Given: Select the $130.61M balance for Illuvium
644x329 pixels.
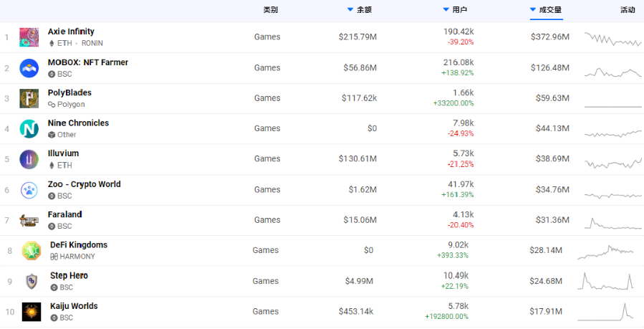Looking at the screenshot, I should point(357,159).
